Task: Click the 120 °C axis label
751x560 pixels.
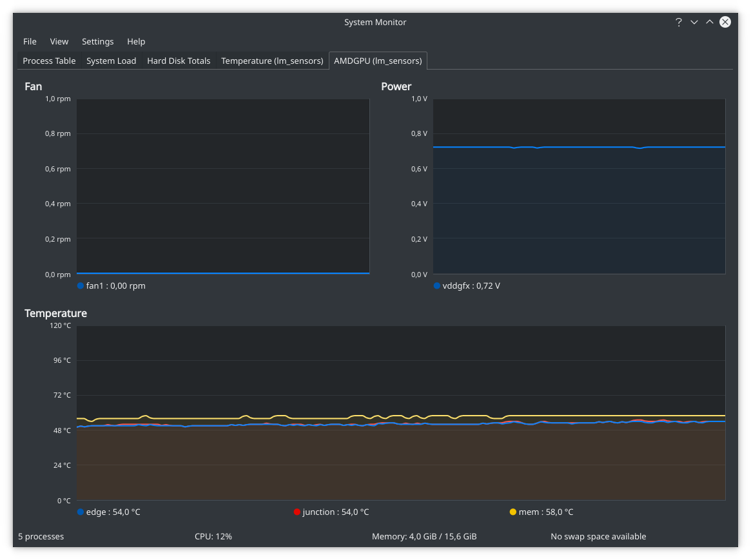Action: coord(61,325)
